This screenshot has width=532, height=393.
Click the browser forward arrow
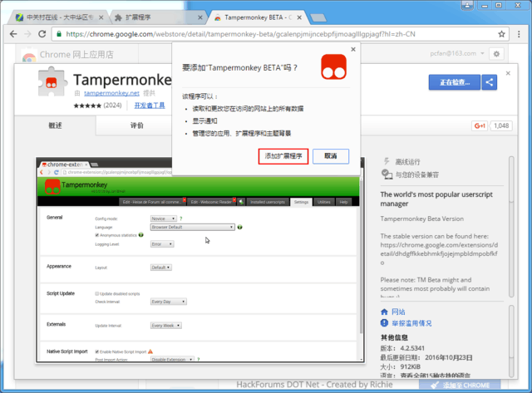click(x=27, y=34)
